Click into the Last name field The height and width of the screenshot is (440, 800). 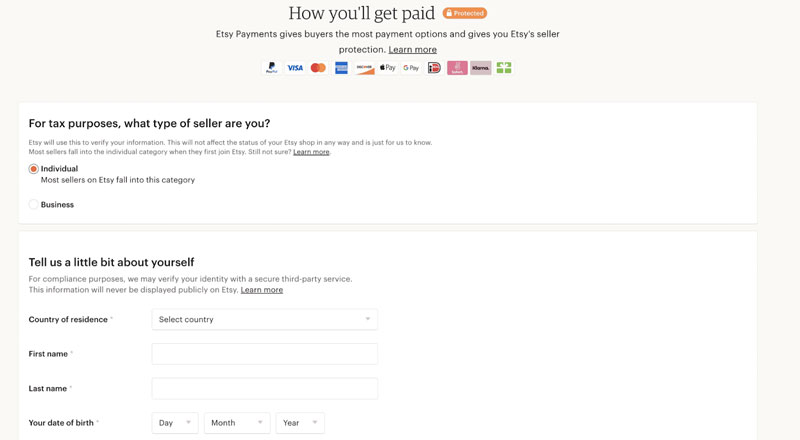(264, 388)
